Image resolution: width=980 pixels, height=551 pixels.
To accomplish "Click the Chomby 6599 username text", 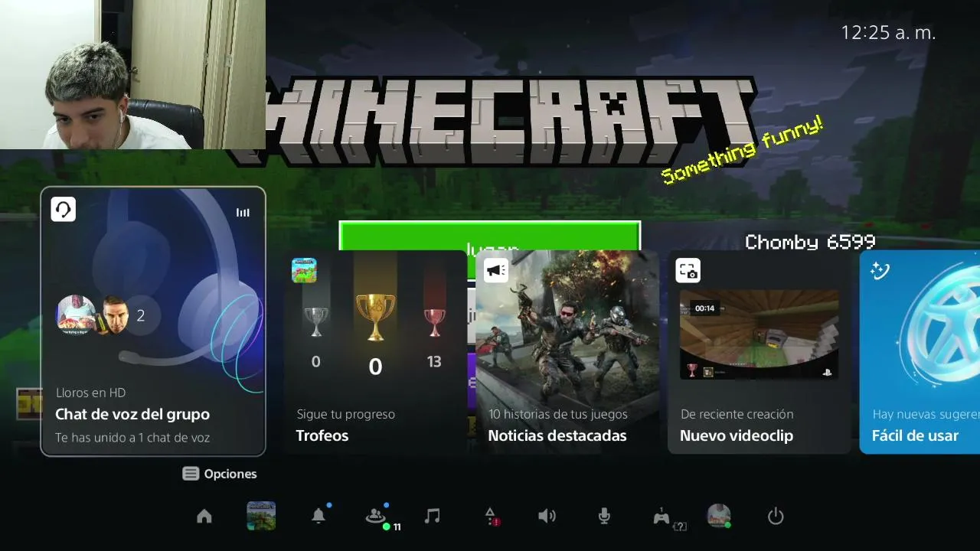I will tap(810, 242).
